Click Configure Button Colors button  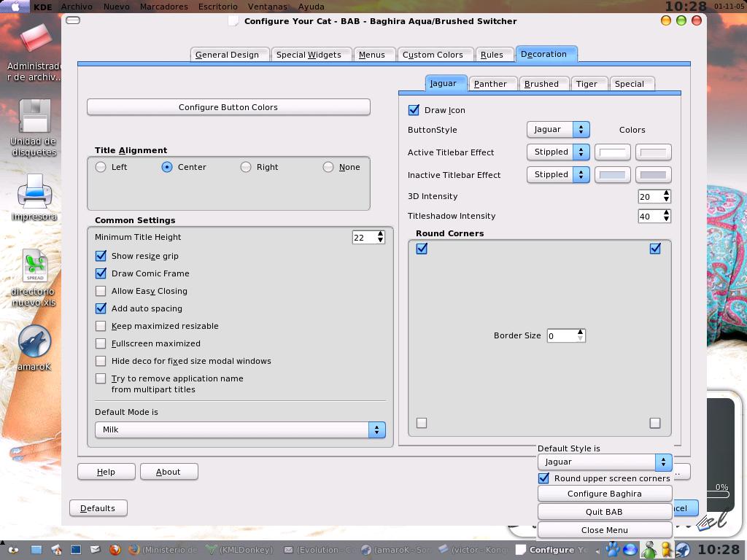point(228,107)
